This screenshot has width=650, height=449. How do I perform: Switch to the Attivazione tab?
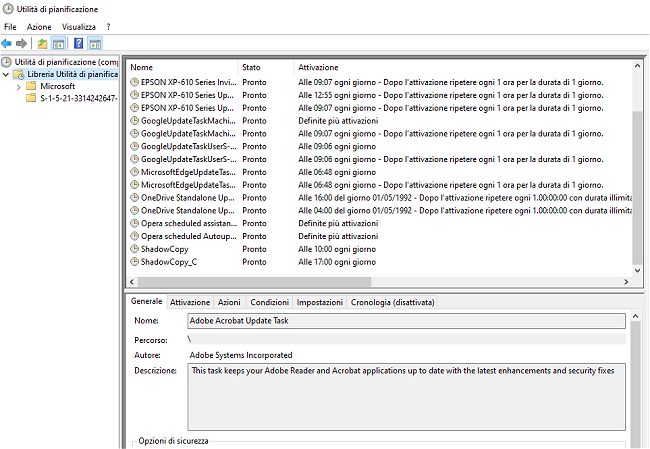point(190,303)
